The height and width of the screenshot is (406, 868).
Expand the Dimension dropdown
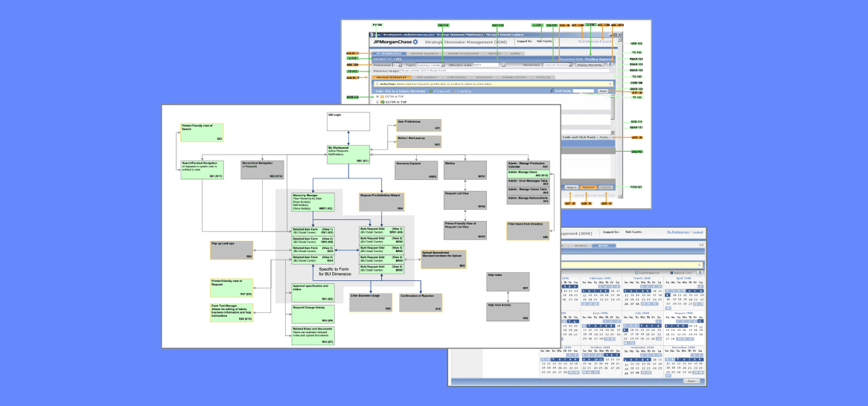pos(401,65)
